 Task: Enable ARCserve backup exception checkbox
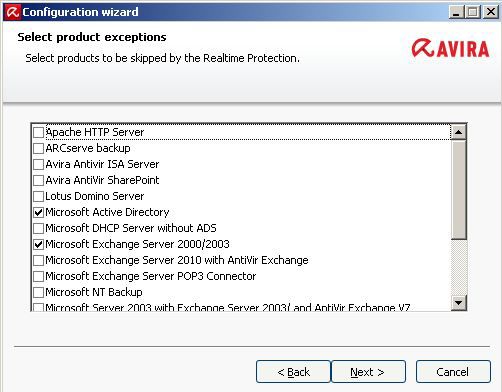39,148
